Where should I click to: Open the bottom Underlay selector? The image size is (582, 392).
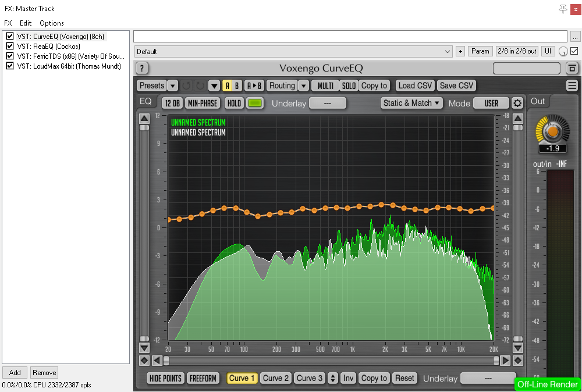(488, 378)
